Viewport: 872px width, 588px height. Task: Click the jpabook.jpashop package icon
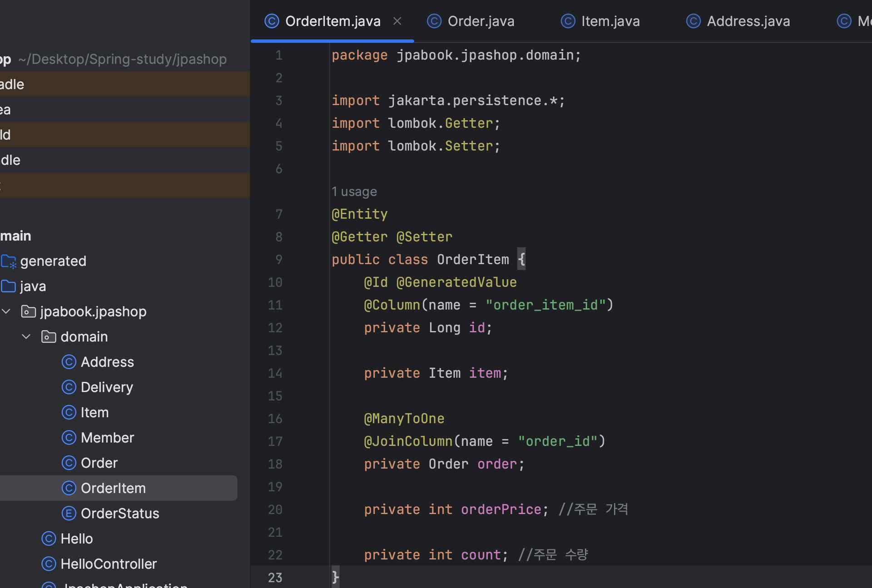(29, 311)
